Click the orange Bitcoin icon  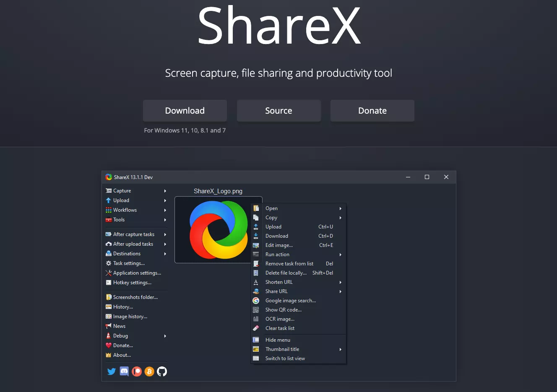point(149,371)
